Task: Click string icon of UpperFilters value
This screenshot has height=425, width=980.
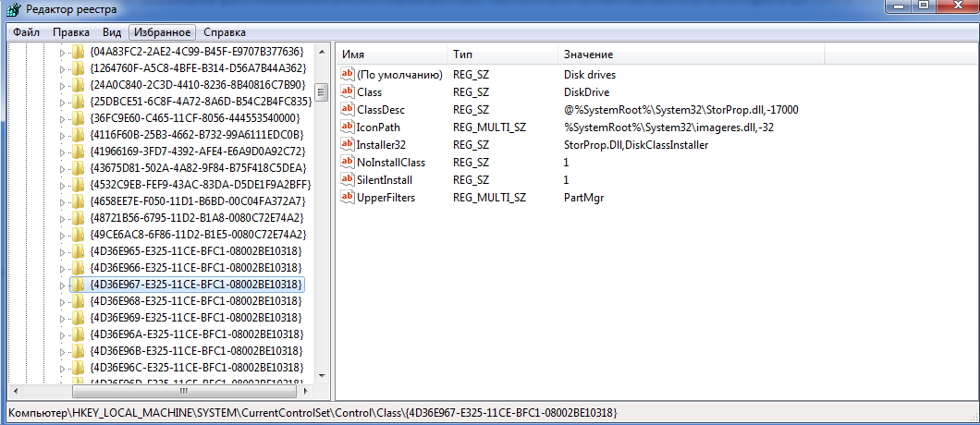Action: click(347, 197)
